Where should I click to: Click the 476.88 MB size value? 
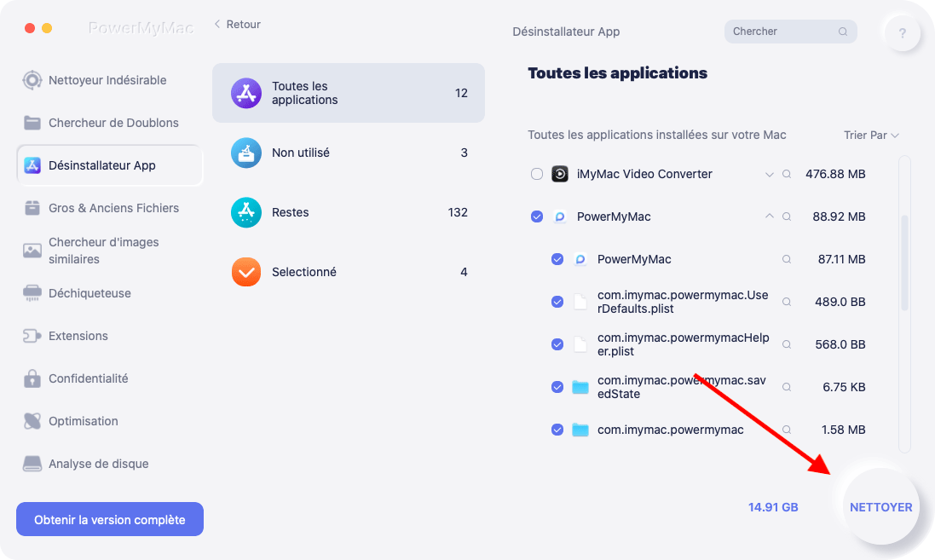pyautogui.click(x=834, y=174)
